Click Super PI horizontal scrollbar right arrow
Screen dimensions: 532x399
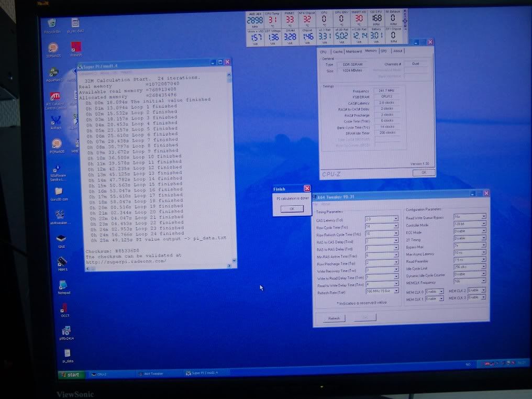(230, 266)
